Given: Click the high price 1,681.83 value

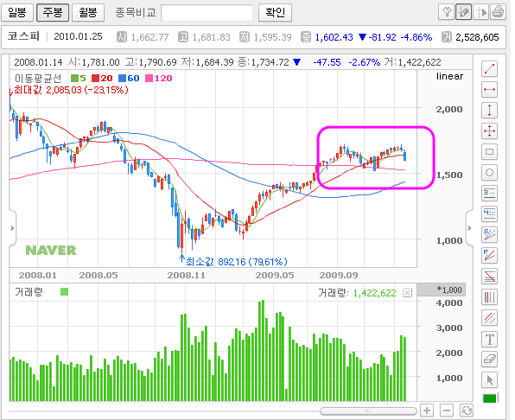Looking at the screenshot, I should point(211,37).
